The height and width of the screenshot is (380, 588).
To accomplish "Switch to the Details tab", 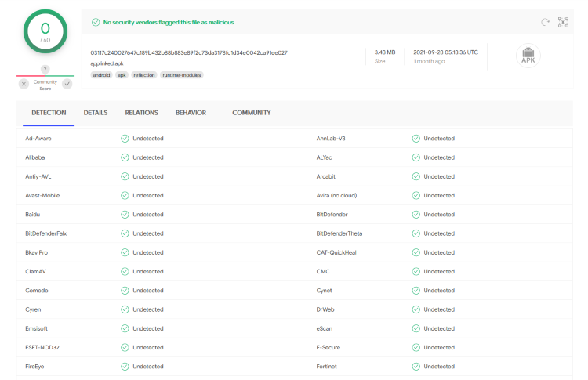I will [x=96, y=113].
